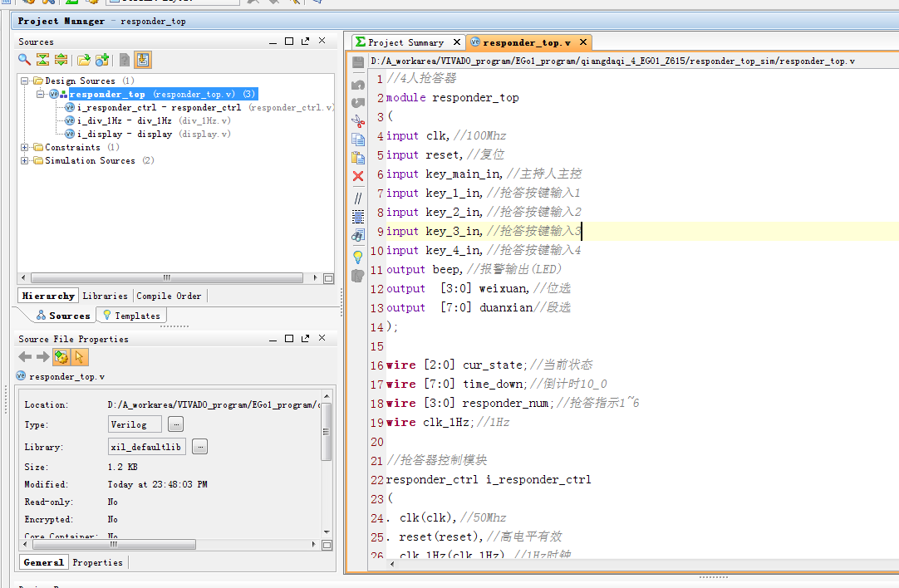The image size is (899, 588).
Task: Click Expand All in Sources toolbar
Action: pos(61,60)
